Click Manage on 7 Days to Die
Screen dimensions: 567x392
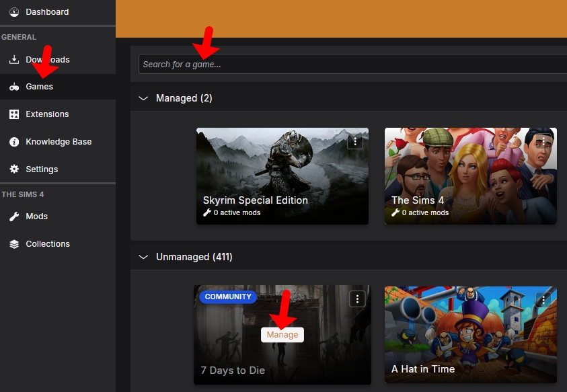(282, 335)
